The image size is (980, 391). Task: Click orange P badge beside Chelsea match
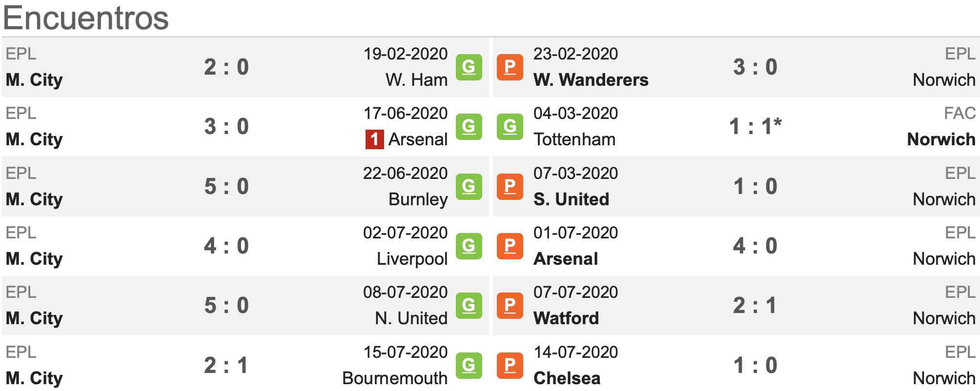coord(510,365)
